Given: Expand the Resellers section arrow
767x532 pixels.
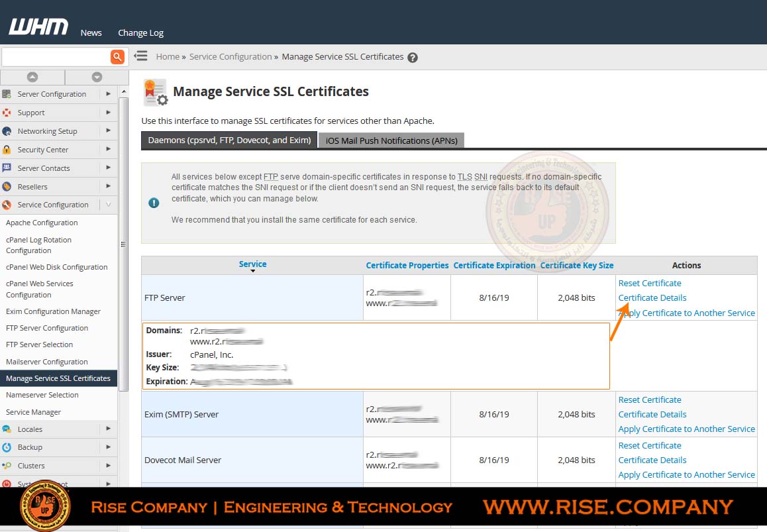Looking at the screenshot, I should [x=108, y=186].
